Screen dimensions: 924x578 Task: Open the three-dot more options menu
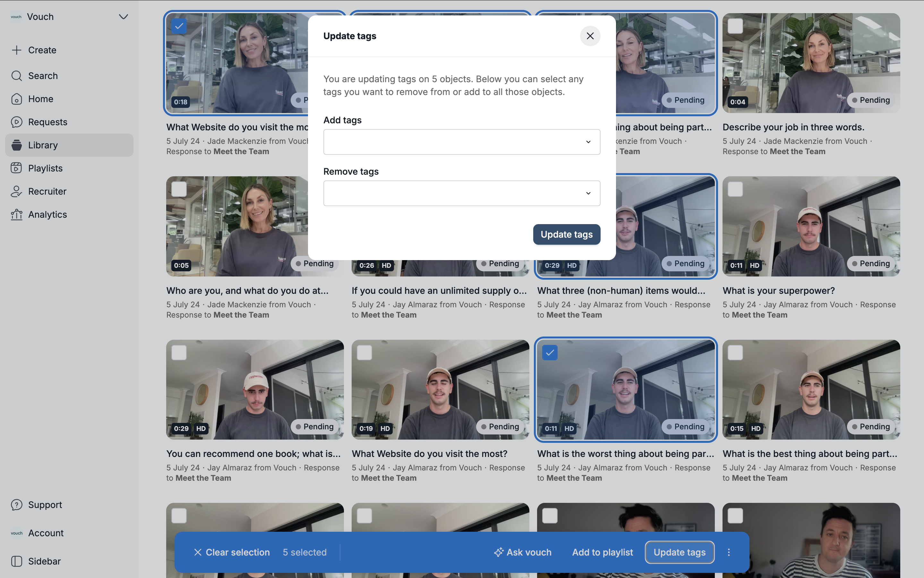[729, 552]
